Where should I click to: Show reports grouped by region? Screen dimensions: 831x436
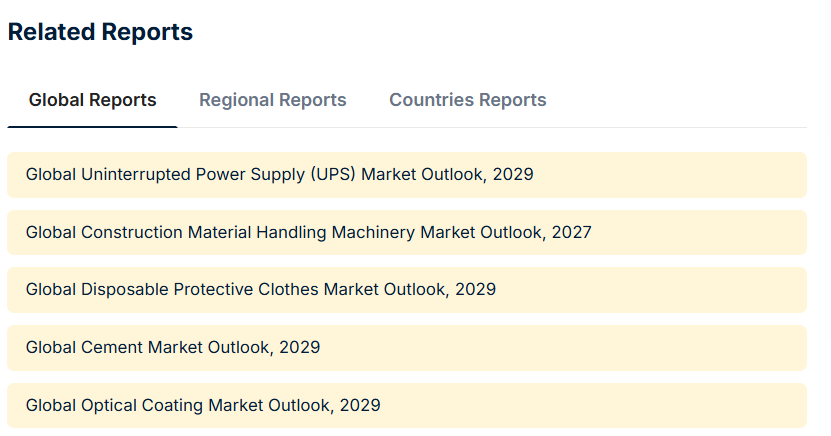tap(272, 100)
